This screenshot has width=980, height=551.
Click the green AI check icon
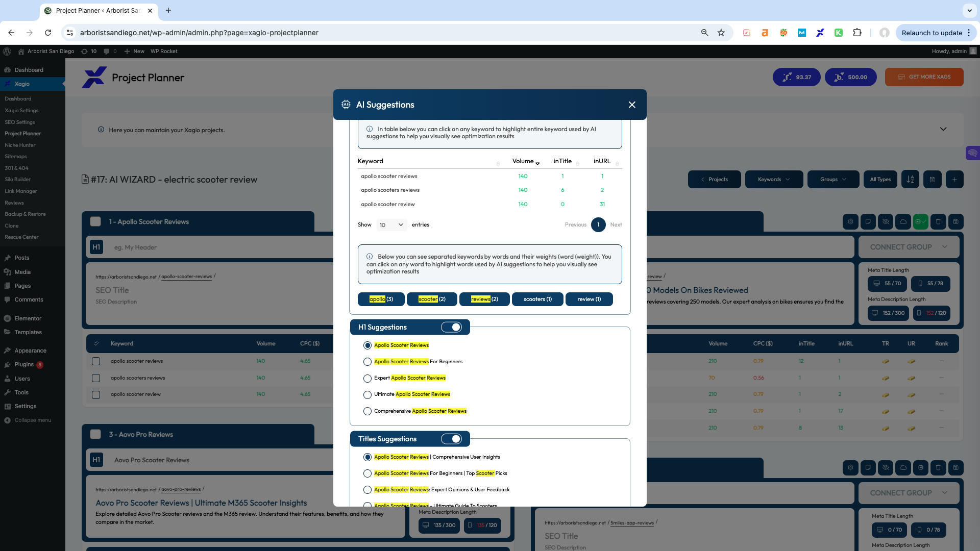(x=921, y=222)
